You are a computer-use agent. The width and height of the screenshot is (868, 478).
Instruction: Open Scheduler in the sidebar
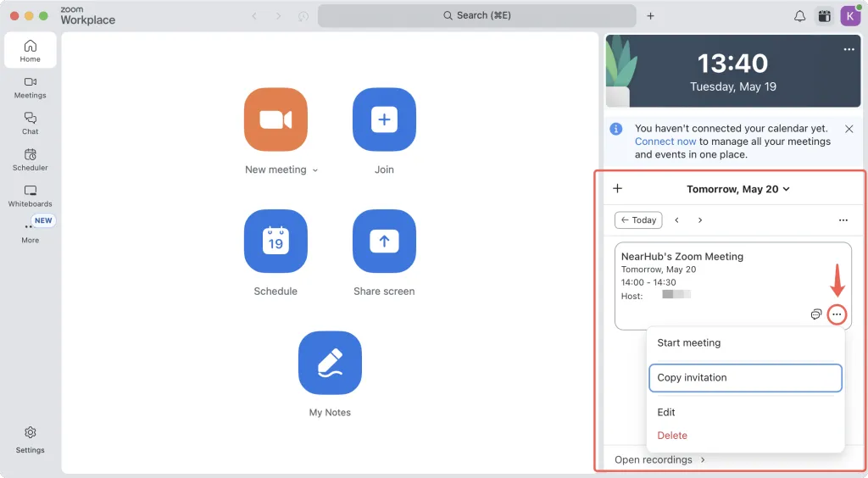tap(31, 160)
